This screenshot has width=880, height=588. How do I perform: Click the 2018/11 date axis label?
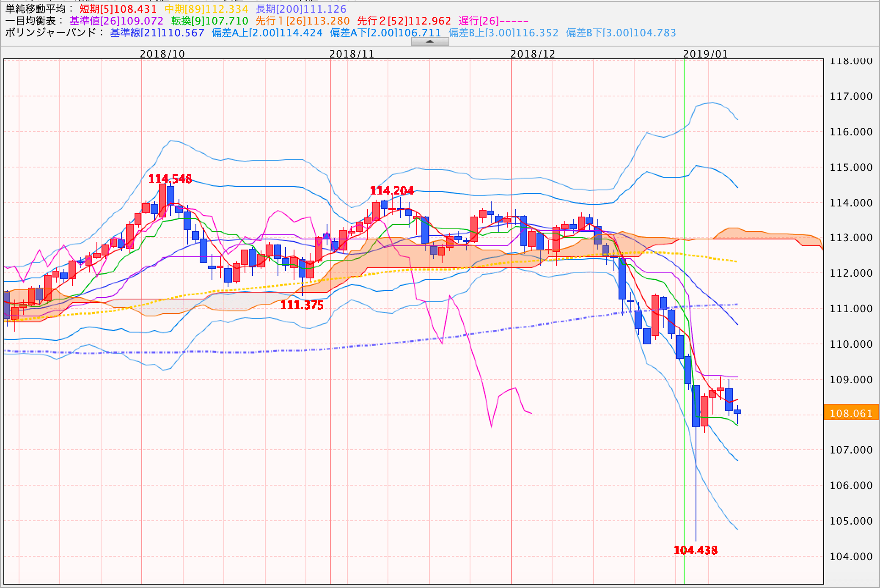coord(352,54)
